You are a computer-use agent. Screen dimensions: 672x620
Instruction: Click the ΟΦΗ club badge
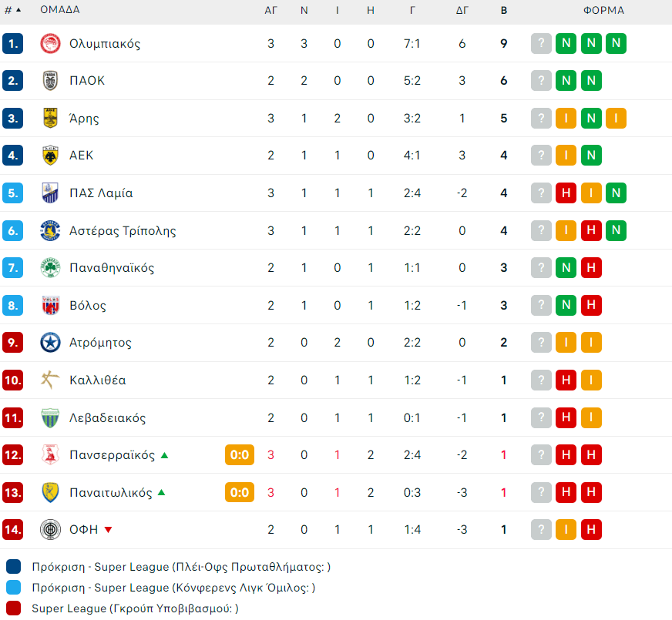pyautogui.click(x=50, y=530)
